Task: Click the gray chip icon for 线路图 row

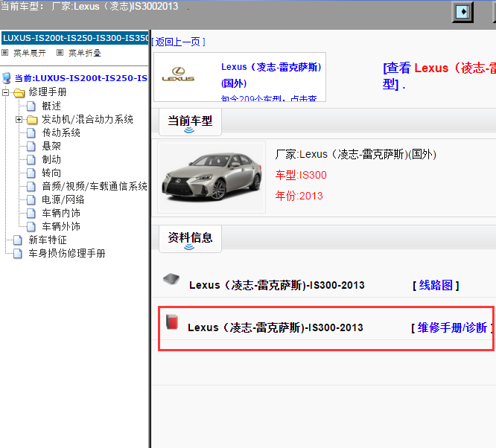Action: 171,279
